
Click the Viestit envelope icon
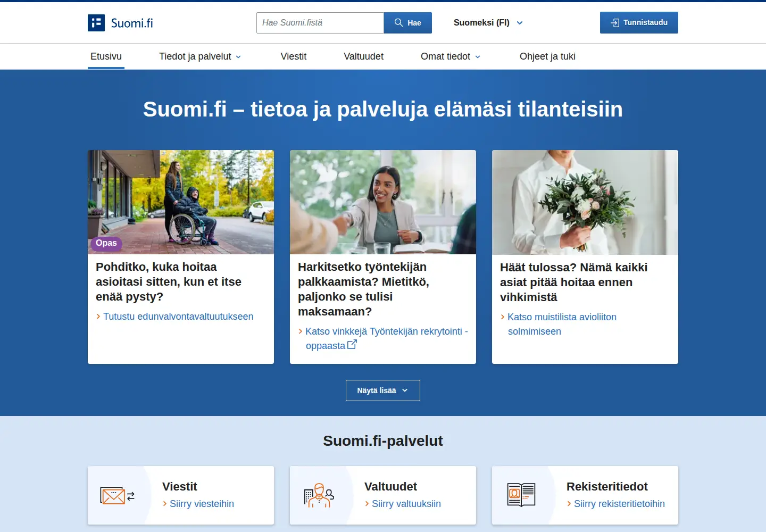[x=117, y=496]
